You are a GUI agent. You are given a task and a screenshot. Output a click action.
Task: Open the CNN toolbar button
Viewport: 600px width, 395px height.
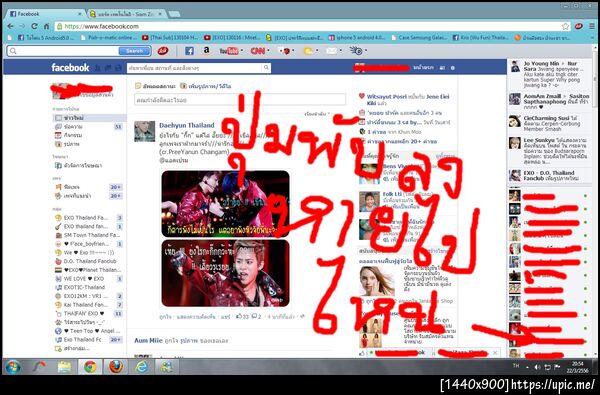pyautogui.click(x=258, y=51)
